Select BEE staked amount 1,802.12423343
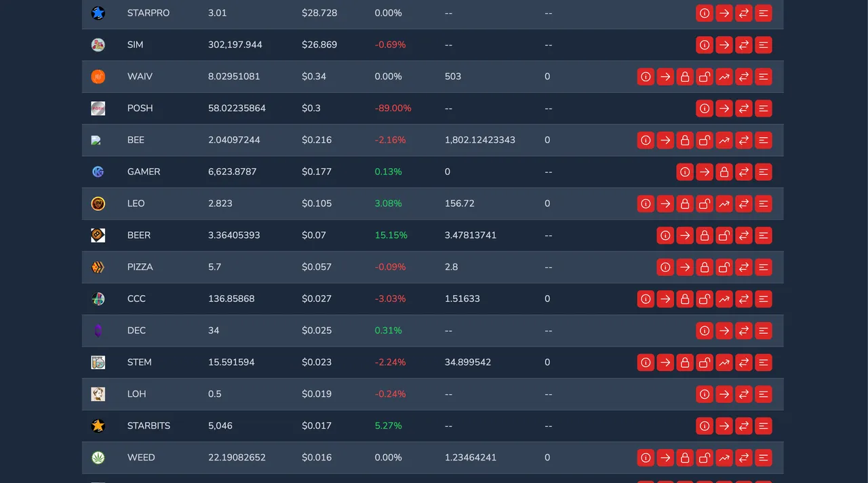868x483 pixels. point(480,140)
